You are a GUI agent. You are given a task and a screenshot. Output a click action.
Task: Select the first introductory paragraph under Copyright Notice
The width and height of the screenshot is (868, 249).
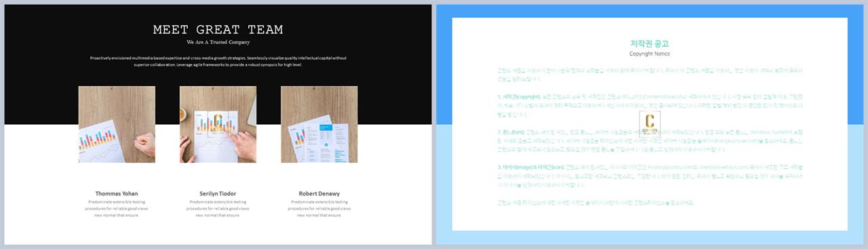click(650, 75)
